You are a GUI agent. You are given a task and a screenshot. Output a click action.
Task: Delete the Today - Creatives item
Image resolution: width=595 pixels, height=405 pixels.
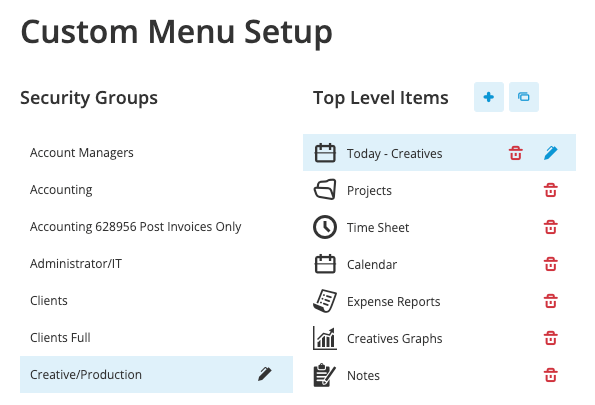tap(516, 153)
